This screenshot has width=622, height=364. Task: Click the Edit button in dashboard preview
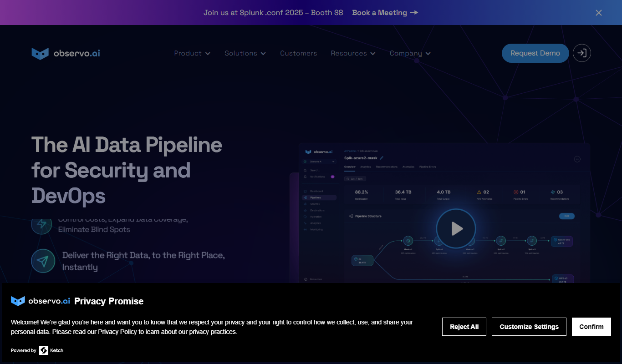tap(566, 216)
